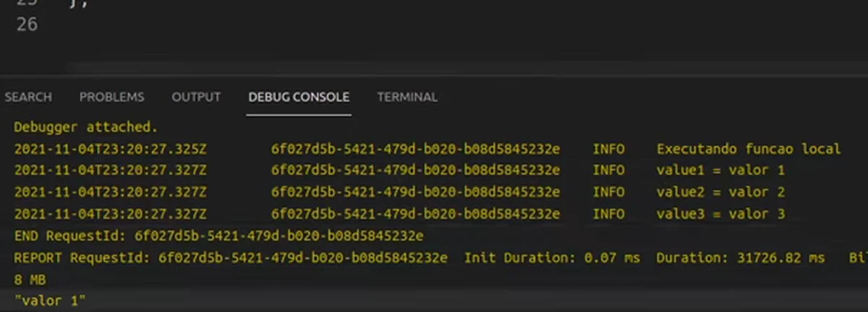Click the 'value2 = valor 2' log message
This screenshot has width=868, height=312.
click(x=720, y=192)
